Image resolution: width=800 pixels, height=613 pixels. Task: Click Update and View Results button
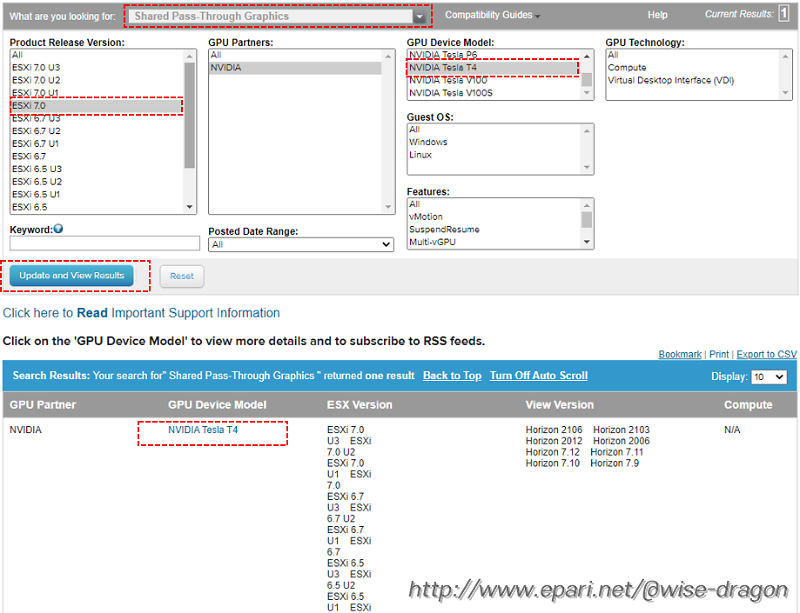(x=71, y=276)
